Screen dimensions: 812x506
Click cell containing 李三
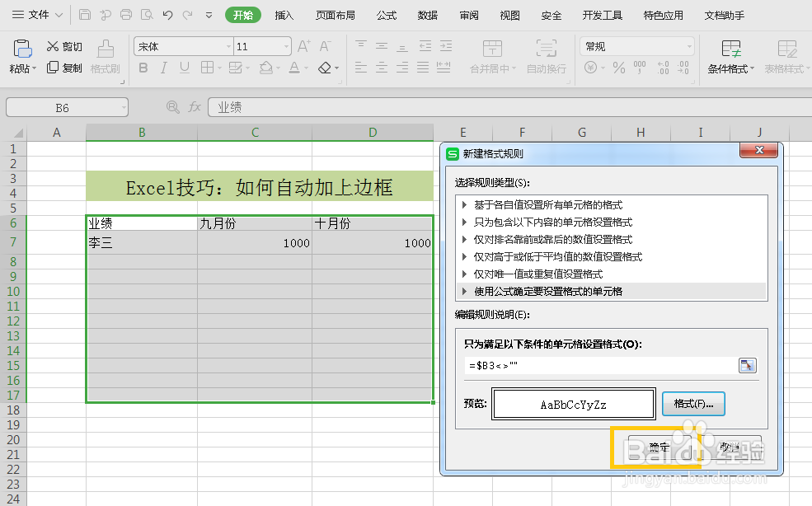[142, 242]
